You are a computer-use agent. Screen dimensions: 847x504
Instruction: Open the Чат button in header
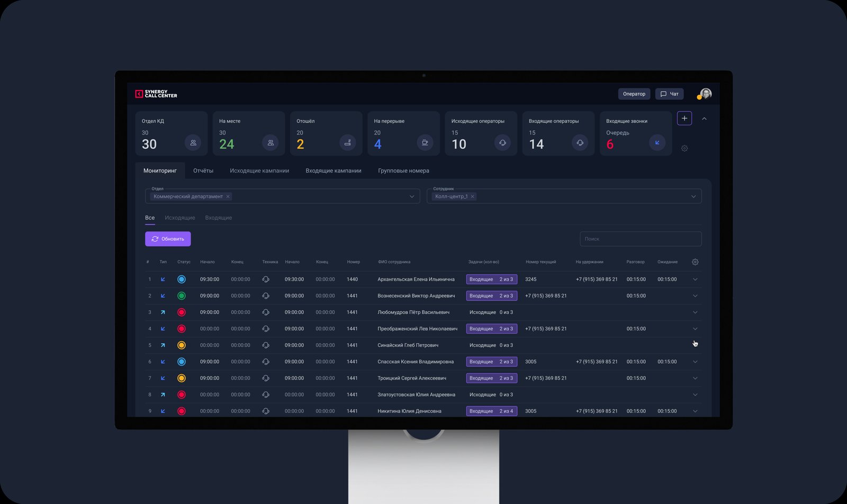[x=669, y=94]
